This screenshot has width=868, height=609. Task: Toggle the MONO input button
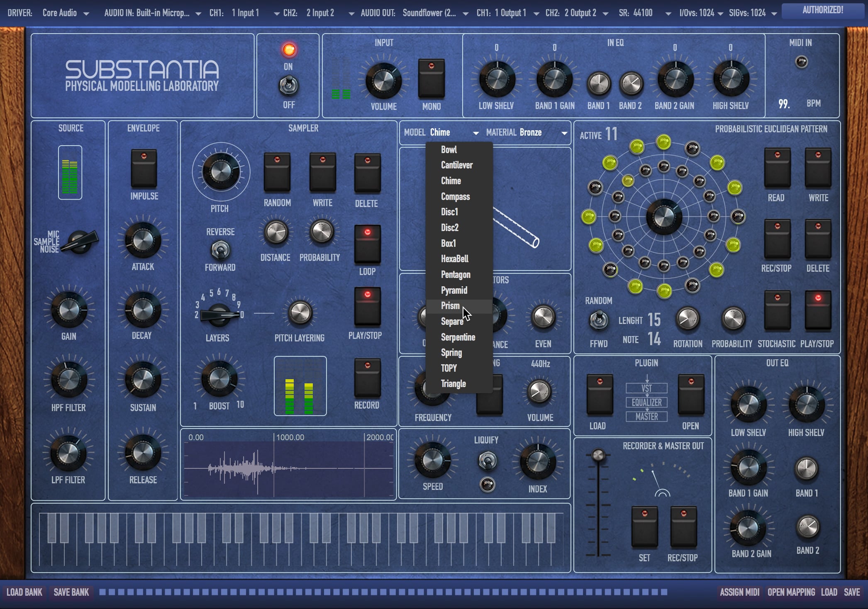coord(431,78)
